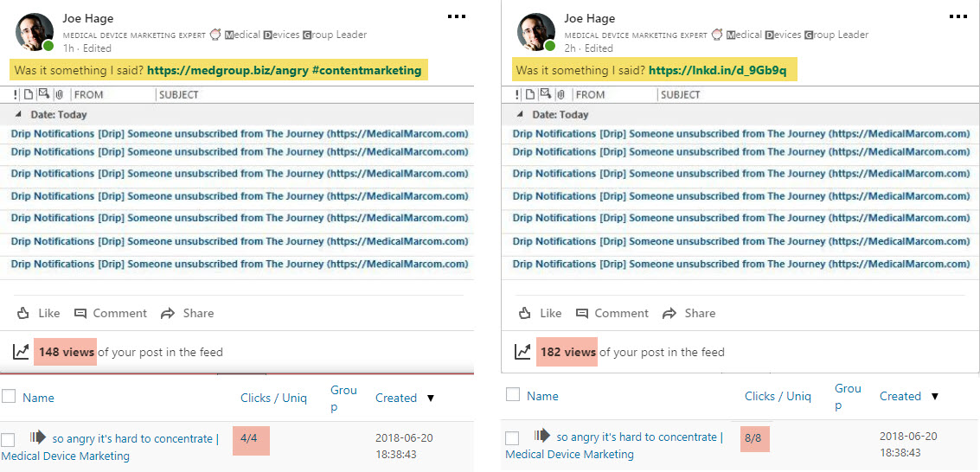Click redirect arrow icon in right table row
Viewport: 980px width, 472px height.
click(541, 435)
